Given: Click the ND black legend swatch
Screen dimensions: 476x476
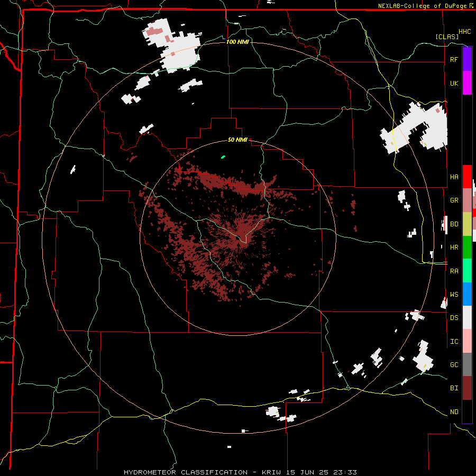Looking at the screenshot, I should click(467, 411).
